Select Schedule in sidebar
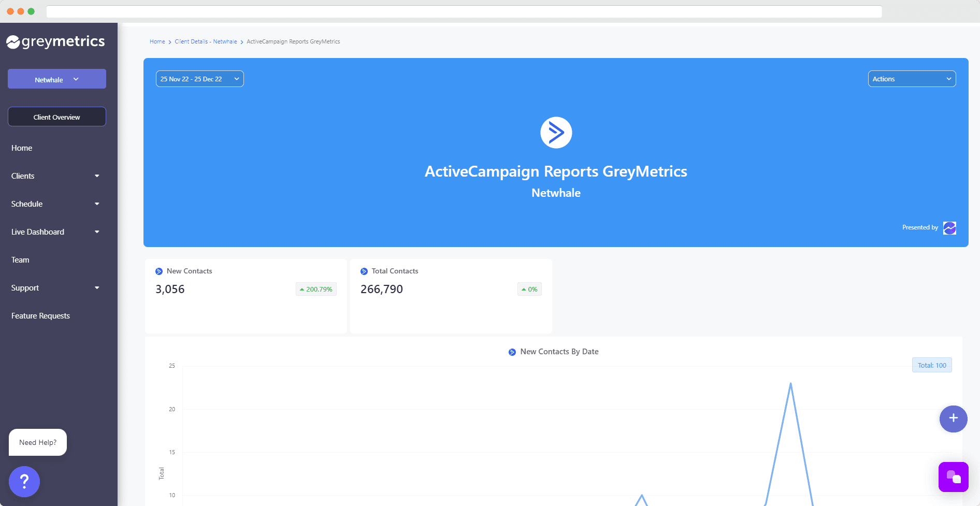 pyautogui.click(x=27, y=204)
